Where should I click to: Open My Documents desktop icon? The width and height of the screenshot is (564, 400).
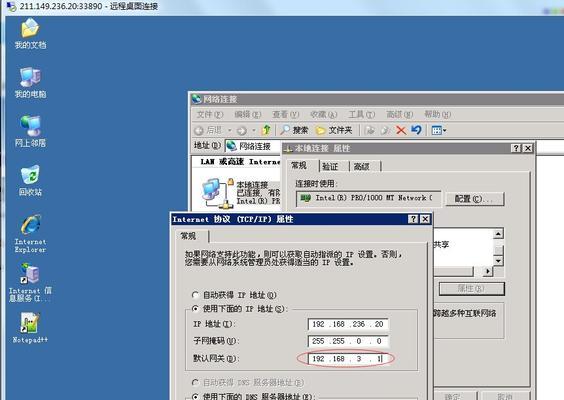30,33
